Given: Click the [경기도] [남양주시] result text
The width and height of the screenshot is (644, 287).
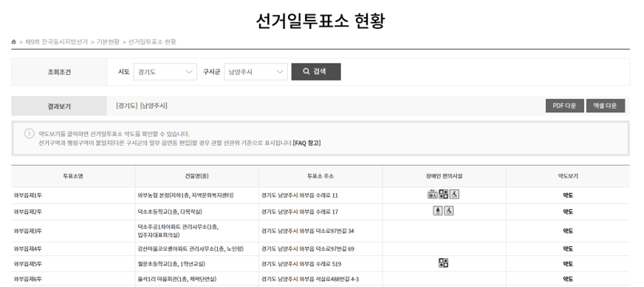Looking at the screenshot, I should 142,106.
